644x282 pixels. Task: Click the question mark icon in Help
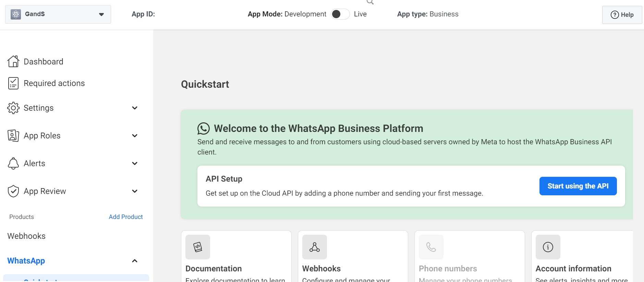(615, 15)
